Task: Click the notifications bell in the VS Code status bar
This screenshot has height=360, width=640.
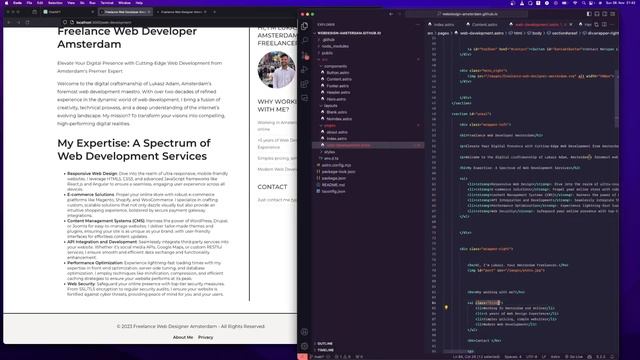Action: pos(612,357)
